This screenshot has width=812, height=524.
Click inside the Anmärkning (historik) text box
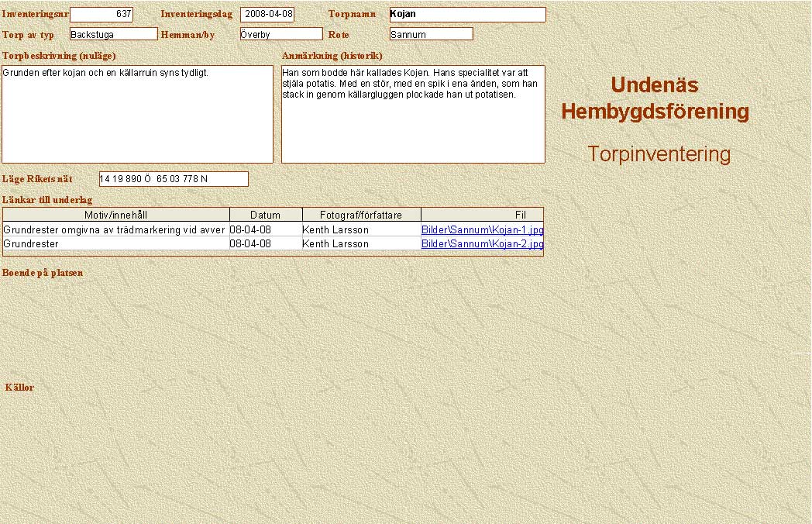coord(413,114)
